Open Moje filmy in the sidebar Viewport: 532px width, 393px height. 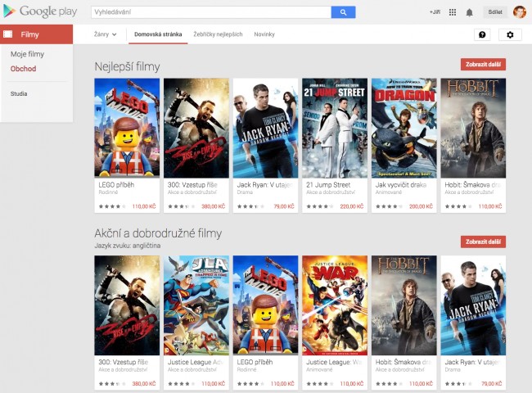click(x=27, y=54)
